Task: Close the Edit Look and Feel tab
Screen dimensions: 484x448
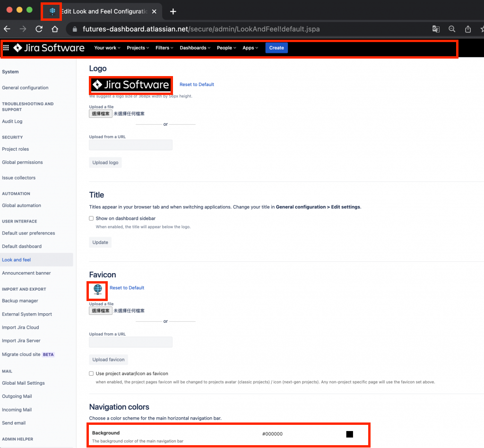Action: (155, 11)
